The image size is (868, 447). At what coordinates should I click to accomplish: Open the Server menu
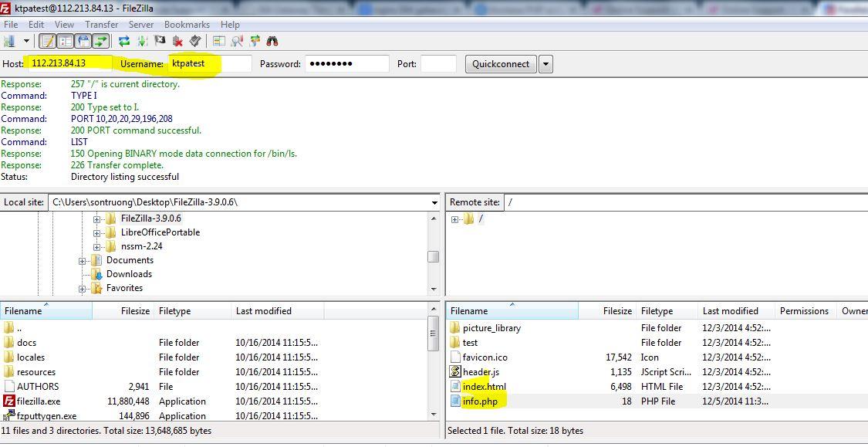click(141, 25)
